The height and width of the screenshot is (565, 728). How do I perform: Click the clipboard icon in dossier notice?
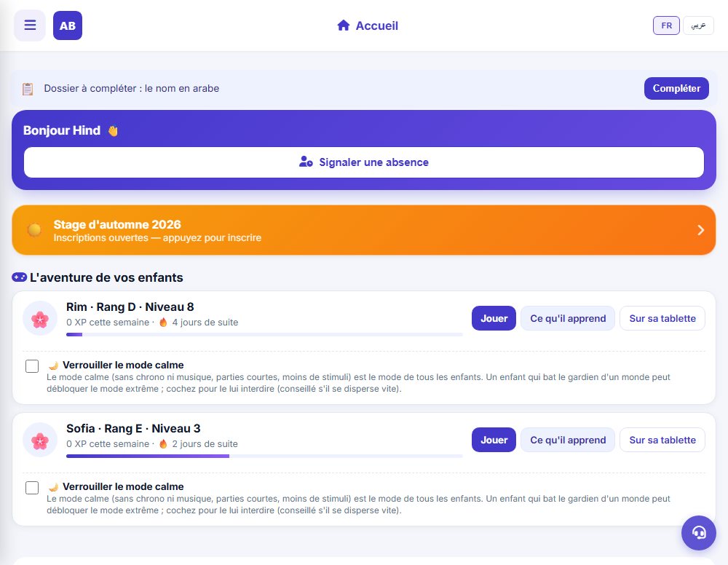tap(28, 89)
